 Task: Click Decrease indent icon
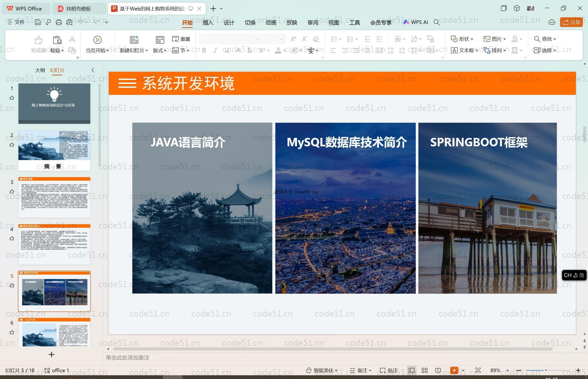coord(367,39)
